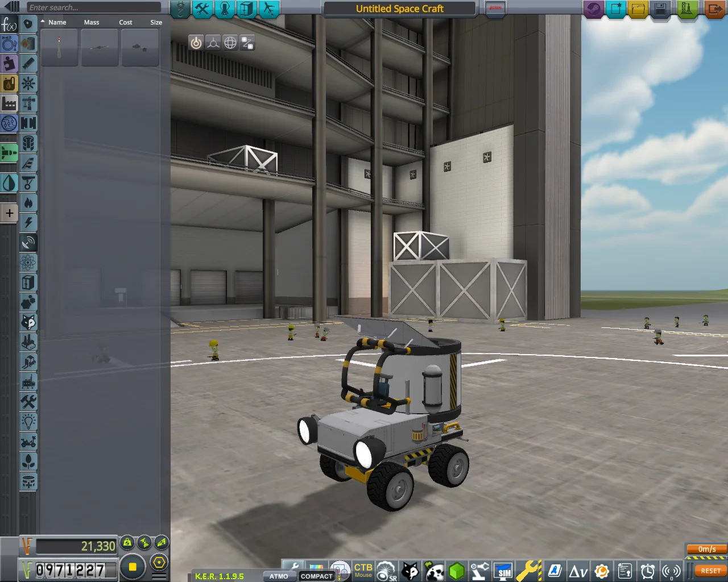Toggle the globe coordinate-space button

(x=230, y=43)
